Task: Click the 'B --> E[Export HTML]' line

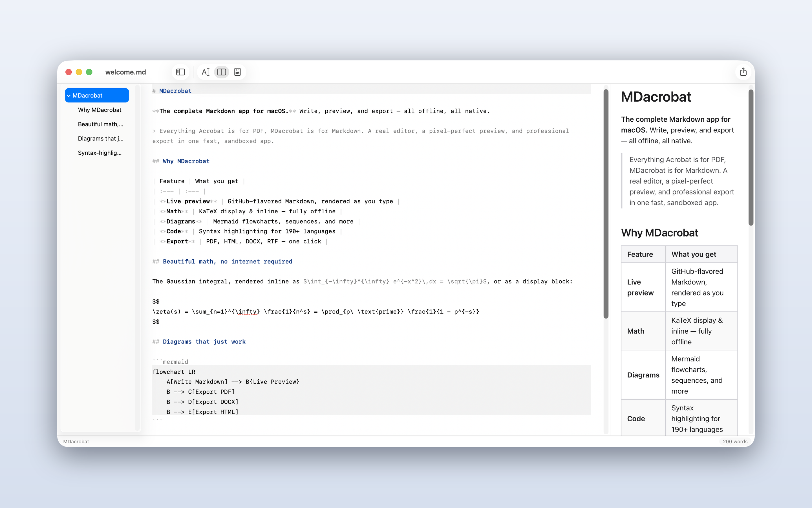Action: click(x=202, y=412)
